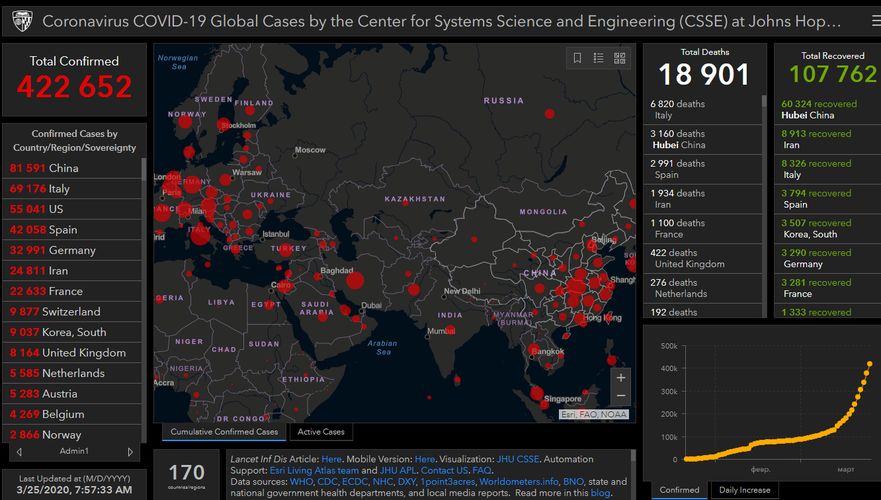The height and width of the screenshot is (500, 881).
Task: Show the Daily Increase chart tab
Action: click(x=746, y=490)
